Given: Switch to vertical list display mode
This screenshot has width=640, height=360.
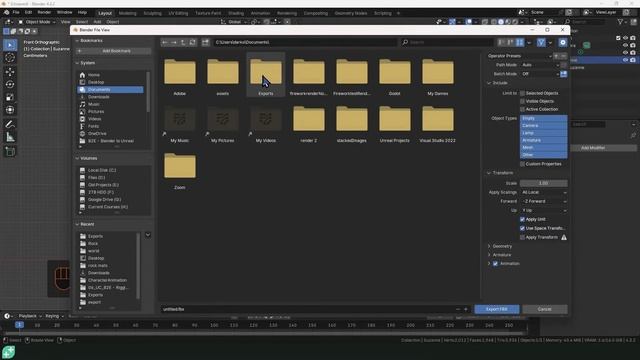Looking at the screenshot, I should pos(502,42).
